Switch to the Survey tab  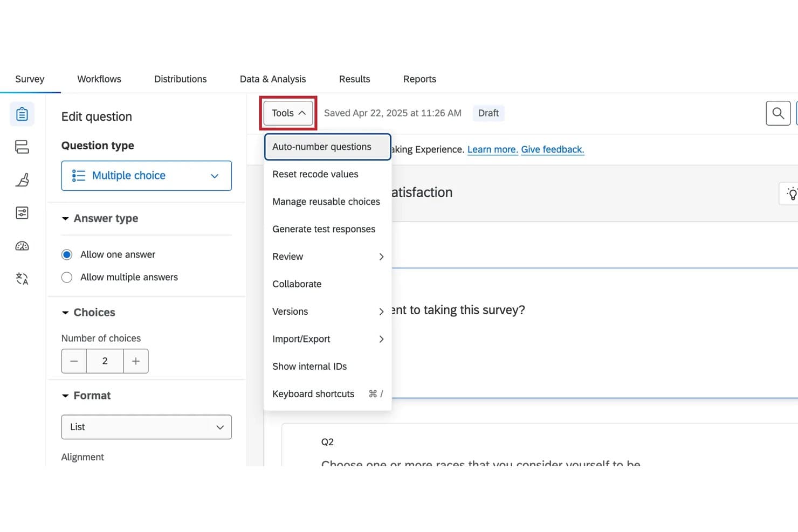tap(30, 79)
